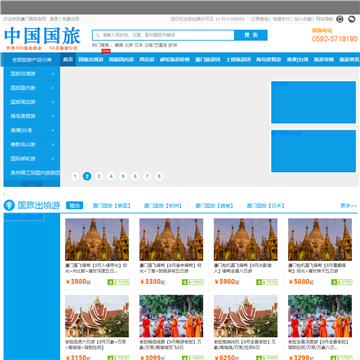
Task: Open 邮轮旅游价格 in the navigation bar
Action: [x=175, y=60]
